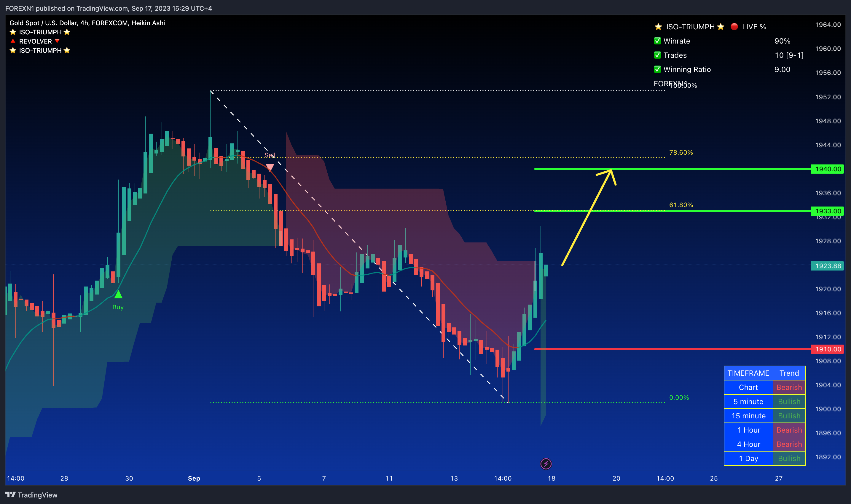This screenshot has width=851, height=504.
Task: Click the star before the ISO-TRIUMPH stats title
Action: click(x=658, y=26)
